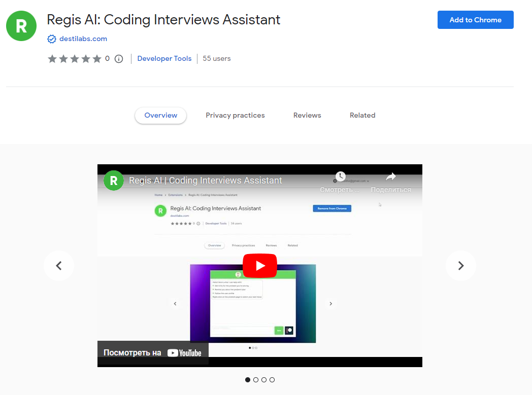Click the Share arrow icon in video
This screenshot has width=532, height=395.
click(x=390, y=176)
